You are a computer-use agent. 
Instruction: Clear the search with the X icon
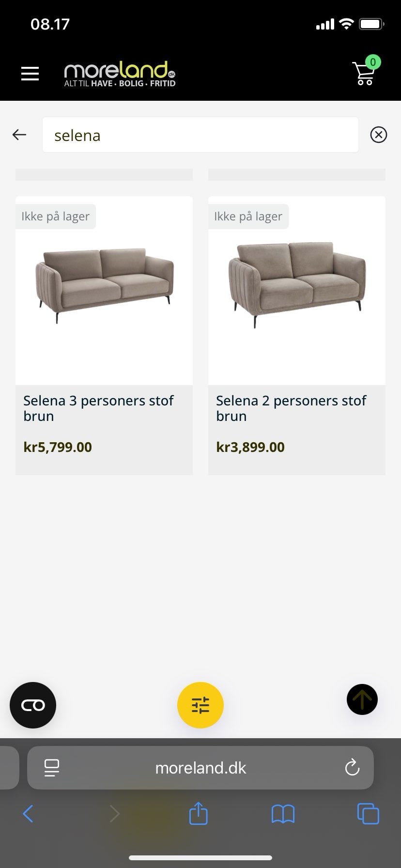(378, 135)
